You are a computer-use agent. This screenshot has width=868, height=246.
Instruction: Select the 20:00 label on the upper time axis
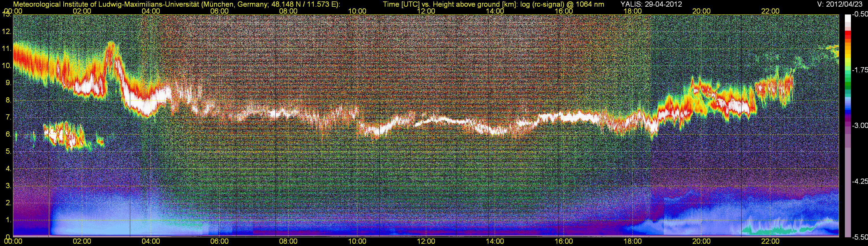click(x=702, y=11)
